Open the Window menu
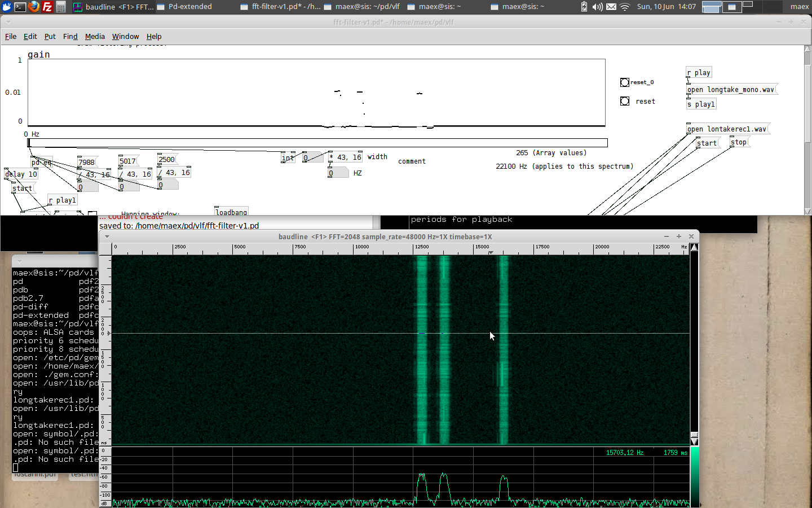The width and height of the screenshot is (812, 508). pyautogui.click(x=125, y=37)
